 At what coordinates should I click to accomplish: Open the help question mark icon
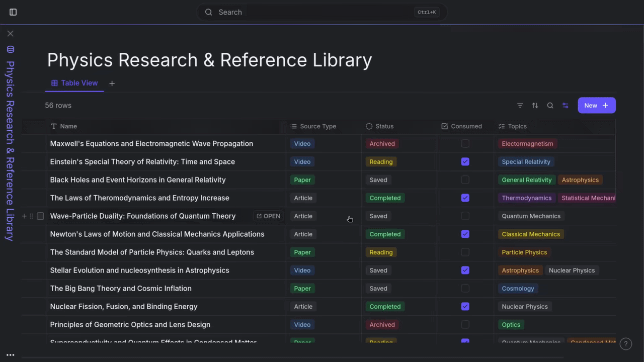point(626,344)
